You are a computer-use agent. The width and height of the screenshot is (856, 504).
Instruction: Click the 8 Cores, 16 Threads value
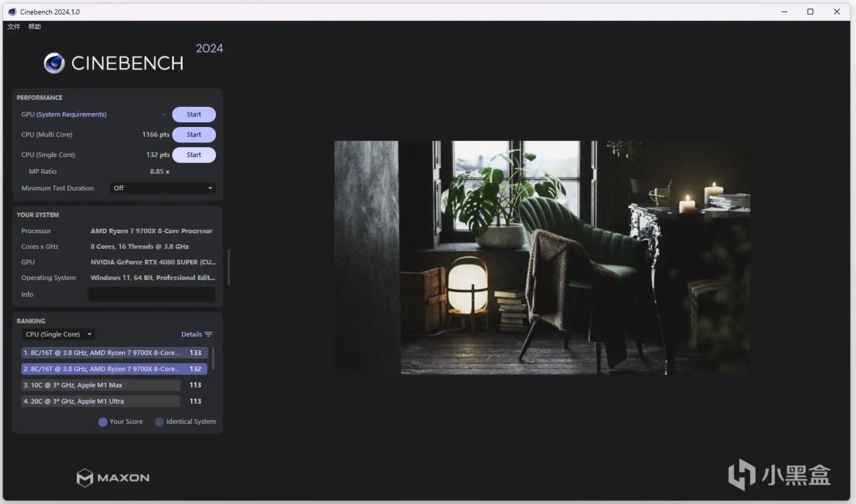(x=140, y=247)
